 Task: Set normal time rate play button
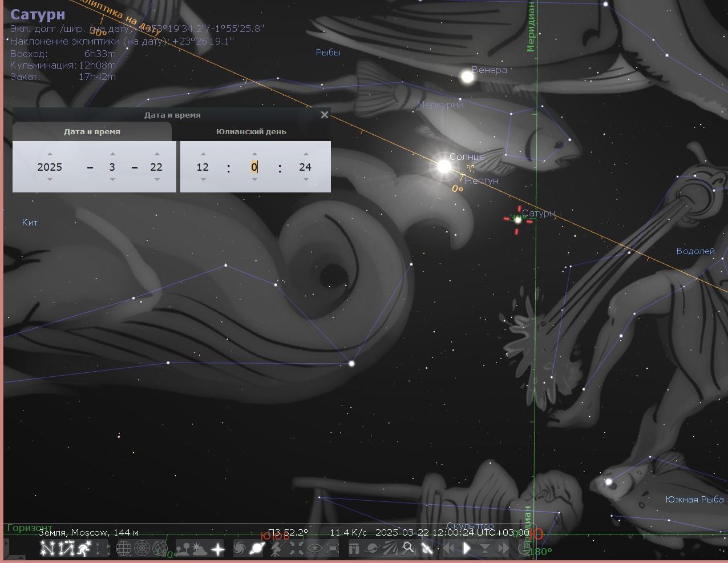coord(467,549)
